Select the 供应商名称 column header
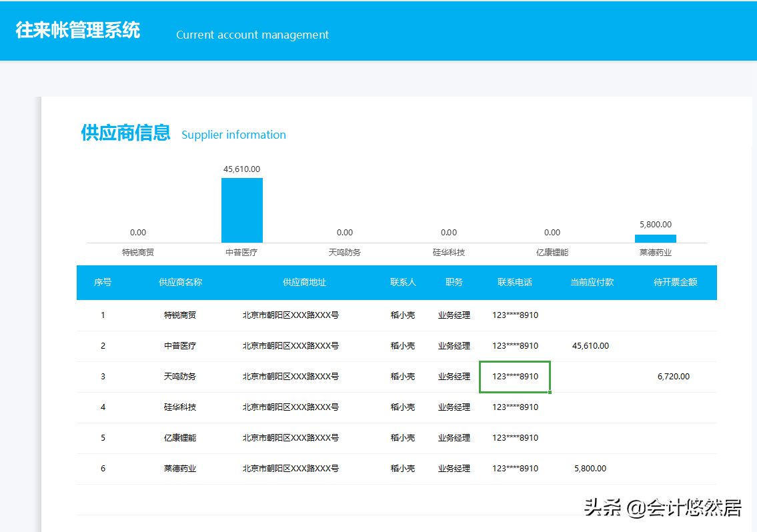This screenshot has width=757, height=532. tap(180, 282)
